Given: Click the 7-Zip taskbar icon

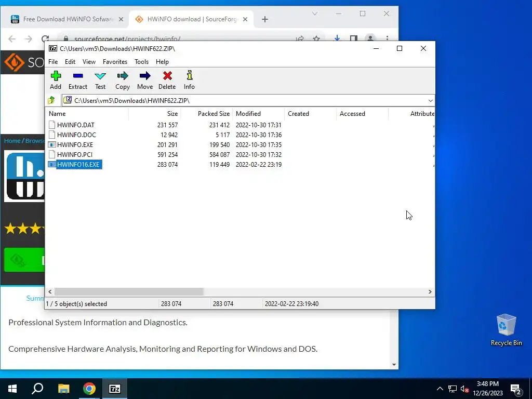Looking at the screenshot, I should coord(115,389).
